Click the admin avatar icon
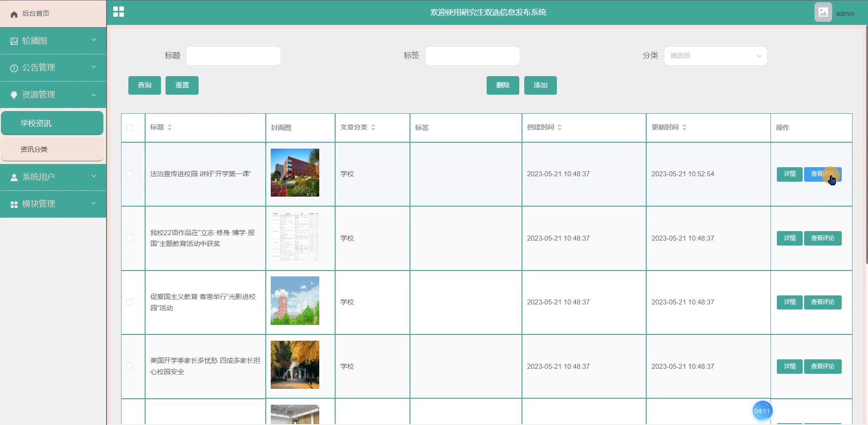Screen dimensions: 868x425 coord(823,13)
